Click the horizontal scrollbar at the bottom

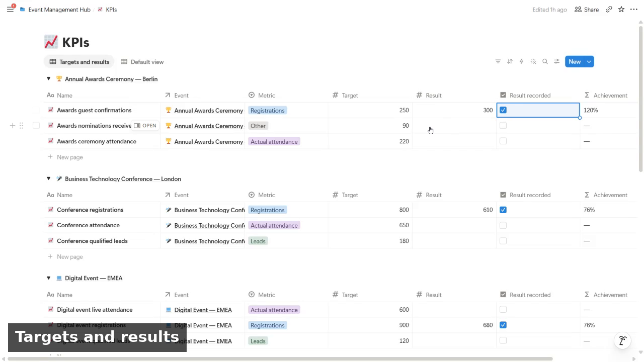point(280,358)
